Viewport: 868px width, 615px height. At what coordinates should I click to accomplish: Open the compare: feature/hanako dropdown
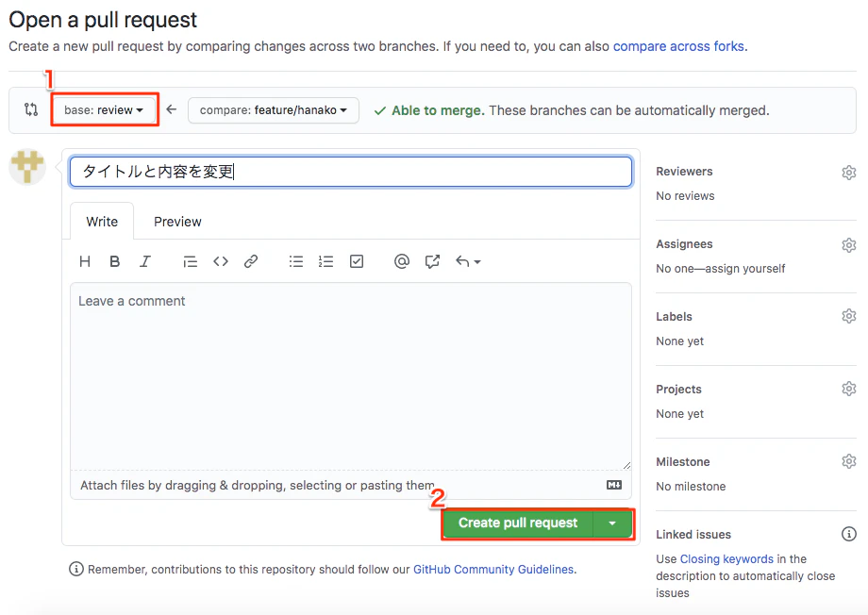pos(274,110)
